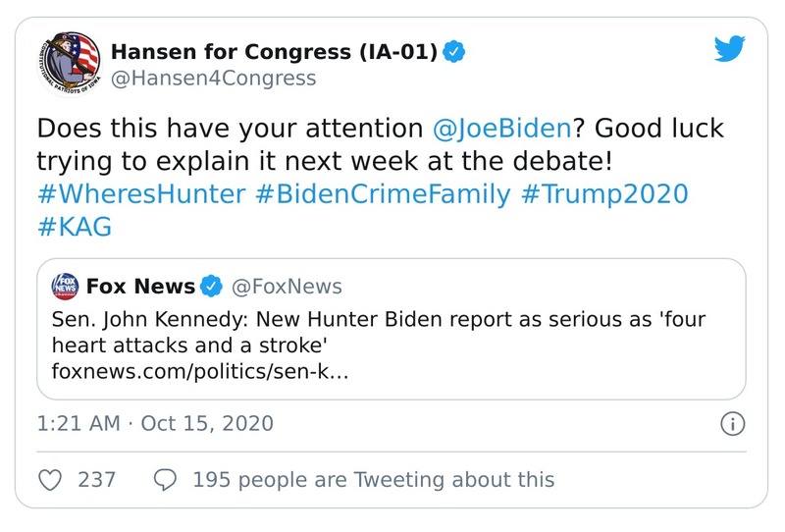Click the @FoxNews handle
Screen dimensions: 785x532
[x=286, y=287]
